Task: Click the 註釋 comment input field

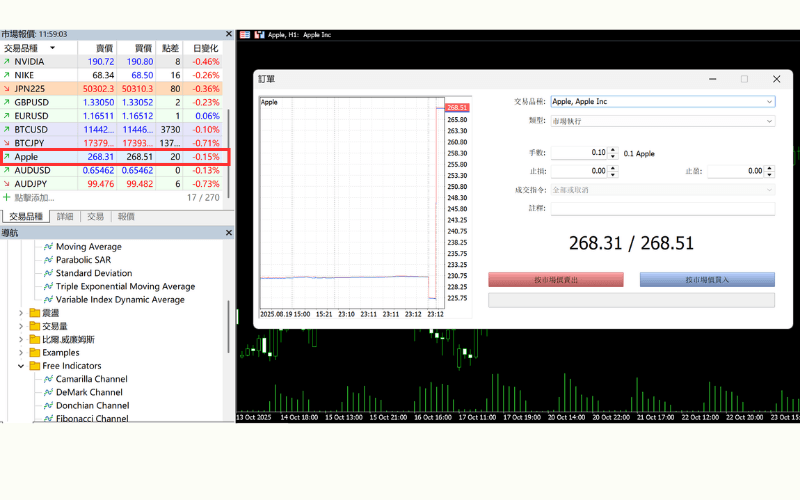Action: pyautogui.click(x=662, y=209)
